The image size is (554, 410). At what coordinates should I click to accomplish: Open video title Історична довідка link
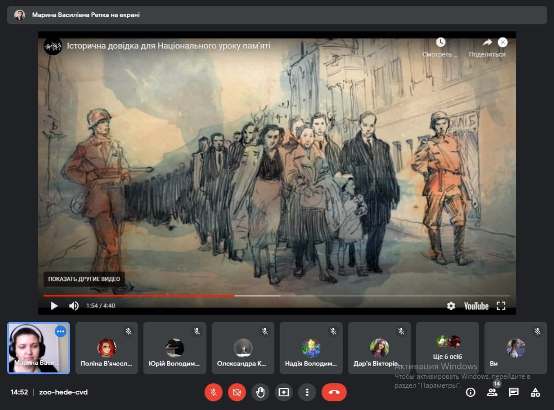click(169, 46)
